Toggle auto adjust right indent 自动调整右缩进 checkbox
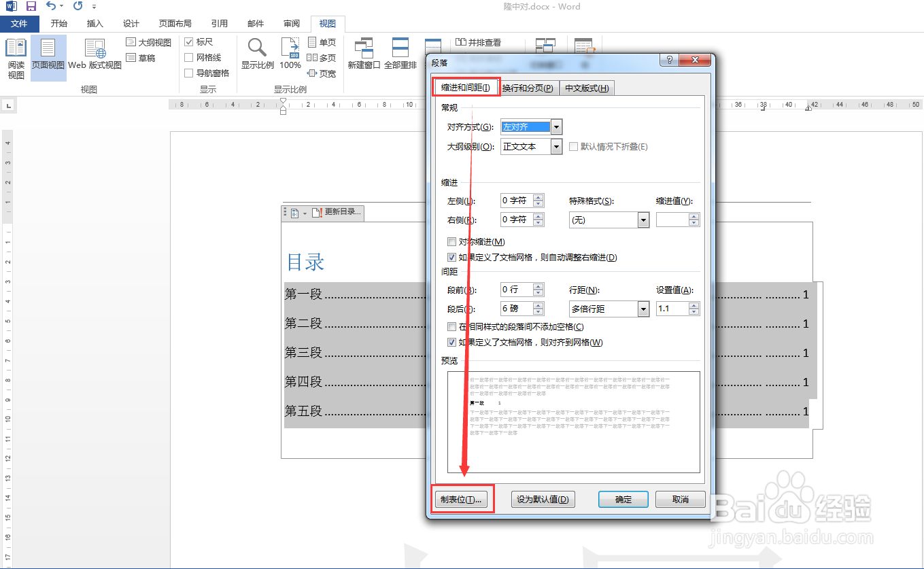The width and height of the screenshot is (924, 569). 451,258
